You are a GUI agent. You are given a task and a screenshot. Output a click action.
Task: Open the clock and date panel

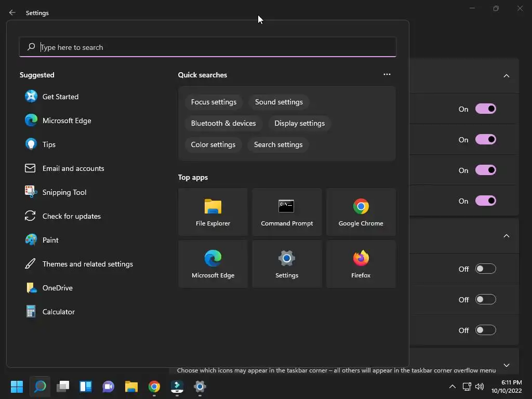506,387
